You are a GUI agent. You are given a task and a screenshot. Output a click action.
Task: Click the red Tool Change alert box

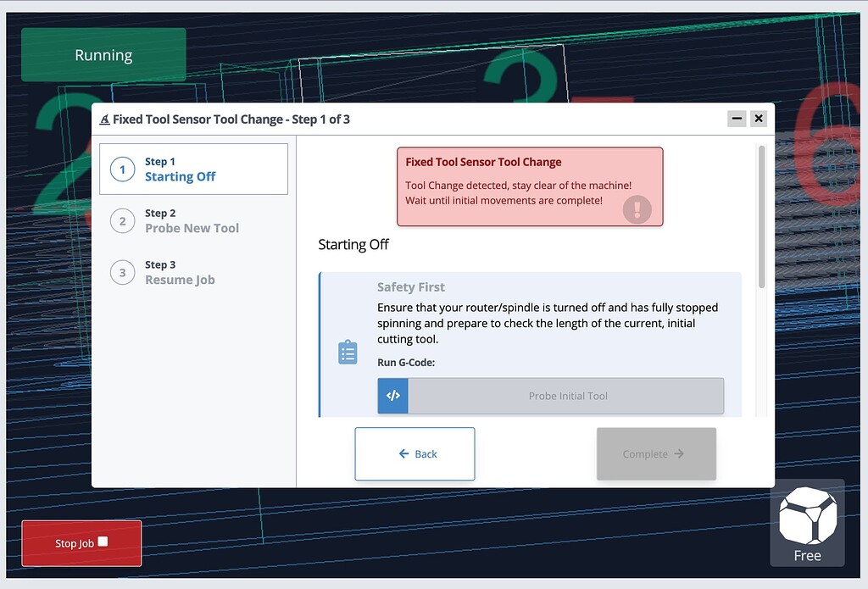530,186
